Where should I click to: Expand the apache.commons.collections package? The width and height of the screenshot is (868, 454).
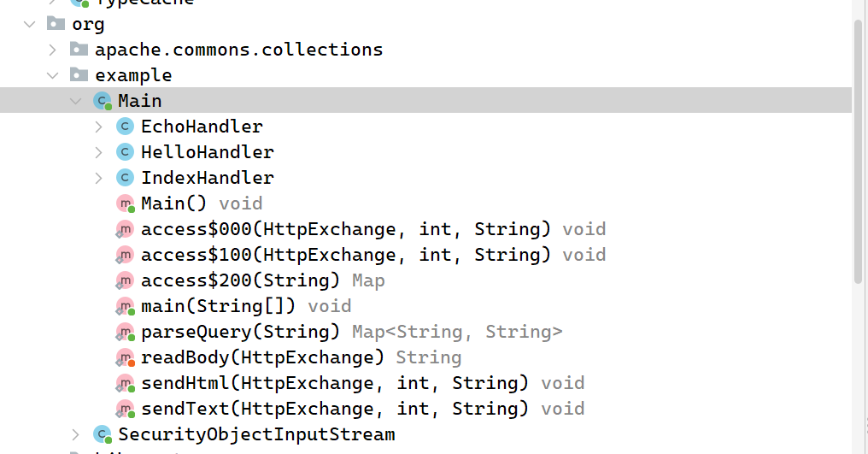click(53, 50)
